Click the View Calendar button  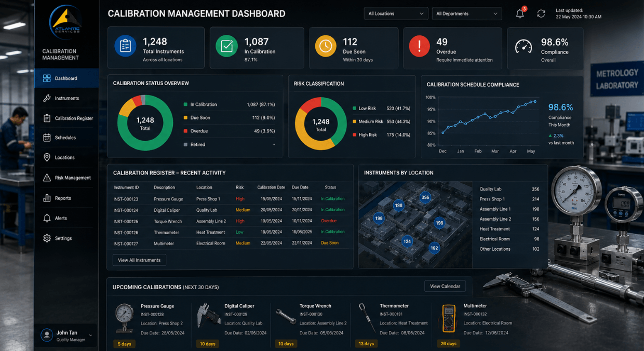pyautogui.click(x=445, y=286)
